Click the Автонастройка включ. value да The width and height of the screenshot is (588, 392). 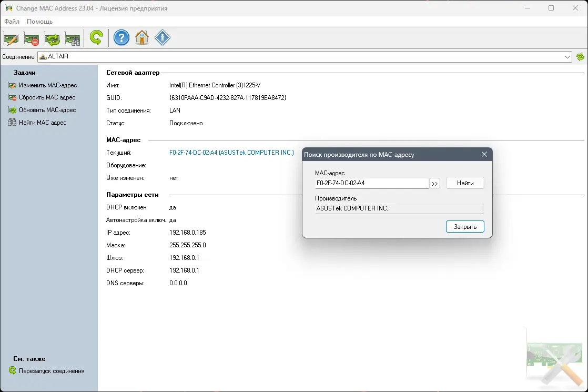click(x=173, y=220)
